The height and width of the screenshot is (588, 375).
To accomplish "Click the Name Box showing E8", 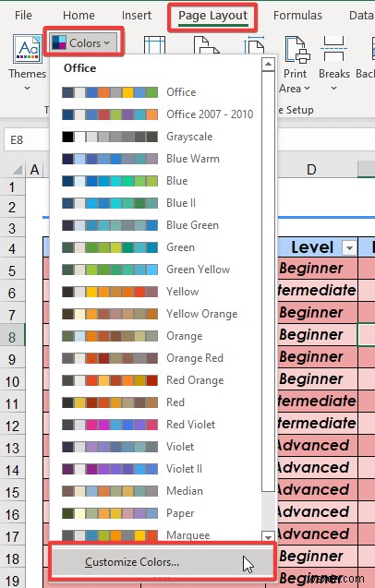I will click(x=26, y=140).
